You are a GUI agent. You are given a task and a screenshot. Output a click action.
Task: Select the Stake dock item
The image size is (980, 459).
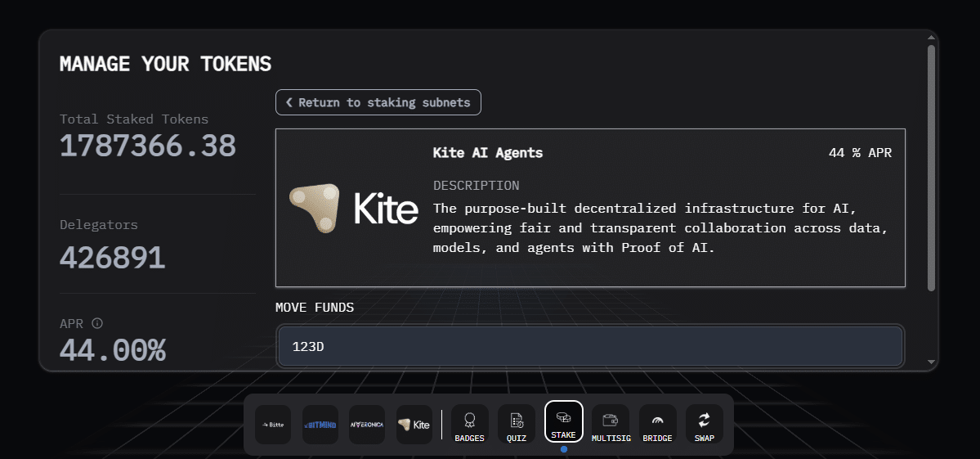tap(564, 421)
